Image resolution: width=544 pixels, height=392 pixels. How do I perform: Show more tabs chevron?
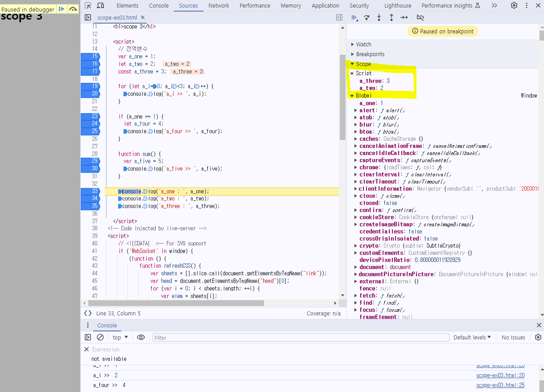[494, 5]
